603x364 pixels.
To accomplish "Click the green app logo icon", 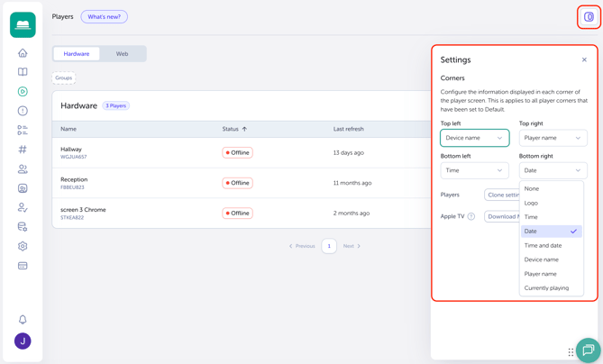I will click(23, 24).
